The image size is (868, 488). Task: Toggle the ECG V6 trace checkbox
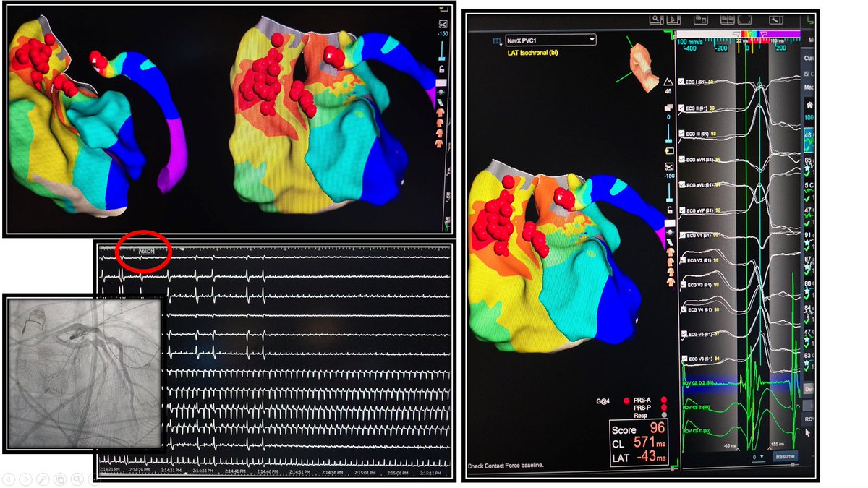click(x=684, y=358)
